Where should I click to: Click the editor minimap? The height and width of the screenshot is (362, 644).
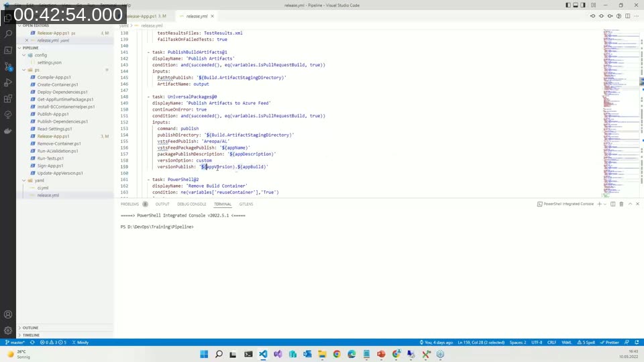(621, 113)
